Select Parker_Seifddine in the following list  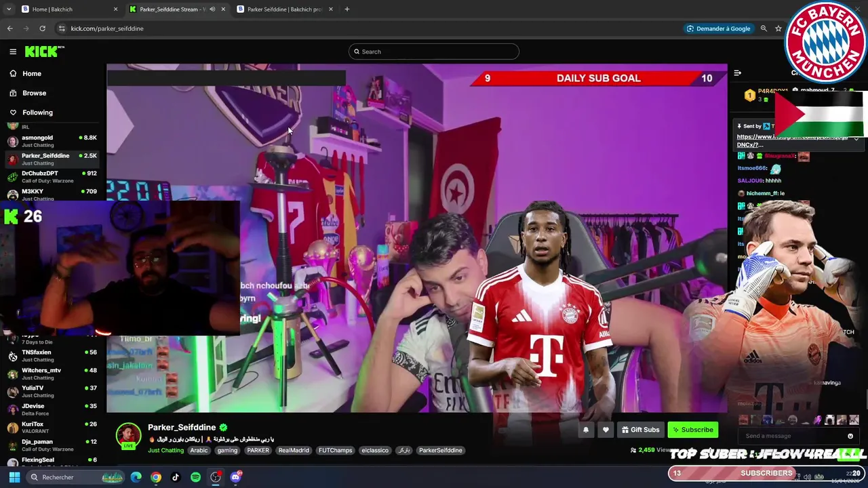pos(53,159)
